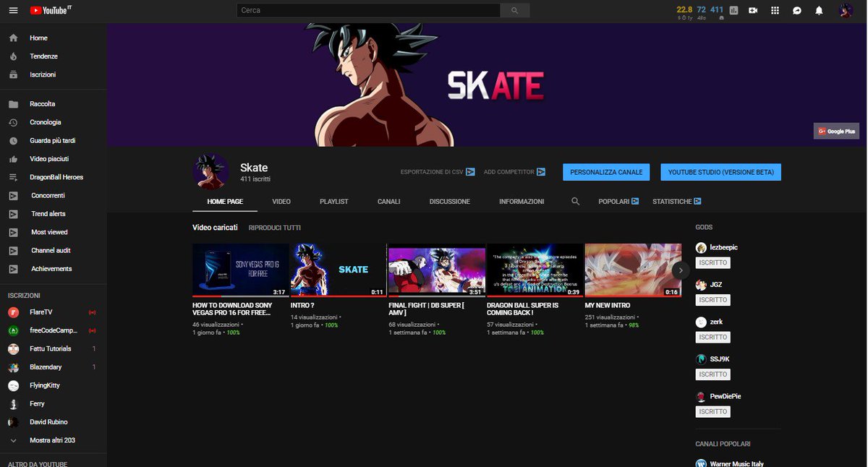Click the search magnifier button
868x467 pixels.
click(515, 10)
